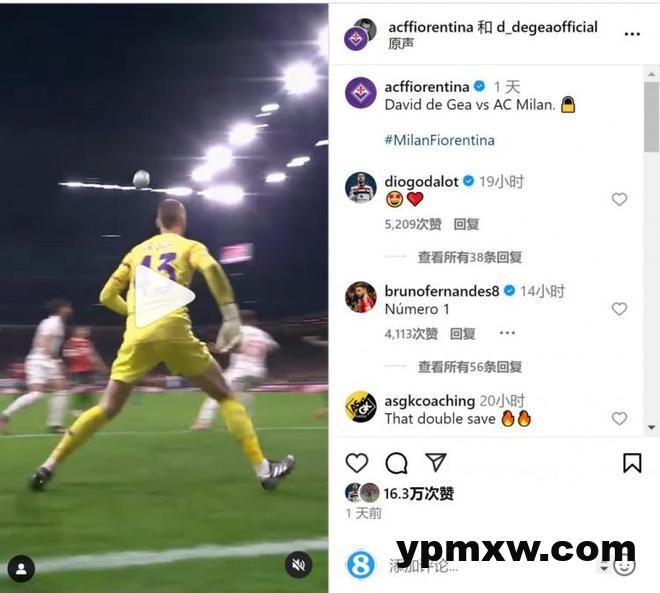Play the De Gea video

(x=164, y=296)
